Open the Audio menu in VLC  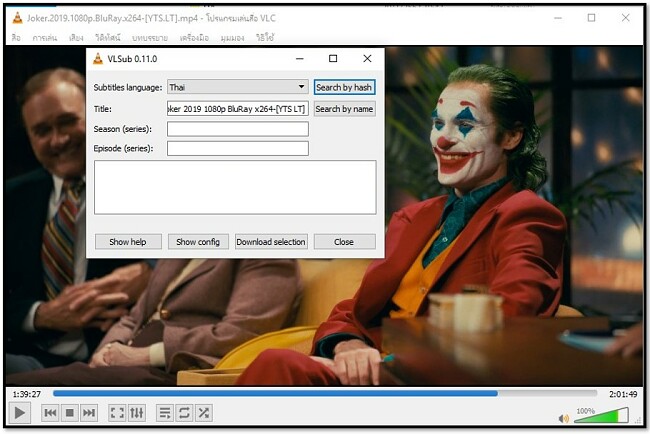coord(76,38)
